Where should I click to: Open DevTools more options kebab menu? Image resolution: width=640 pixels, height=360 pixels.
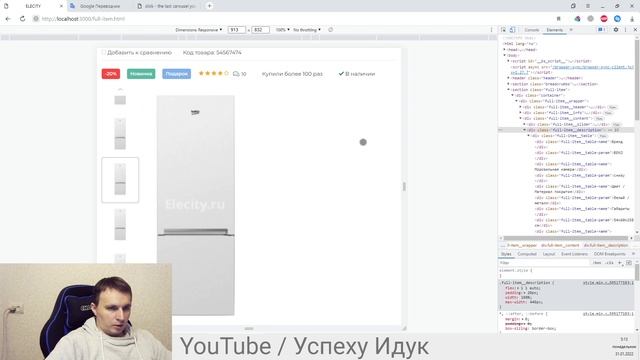pos(625,30)
